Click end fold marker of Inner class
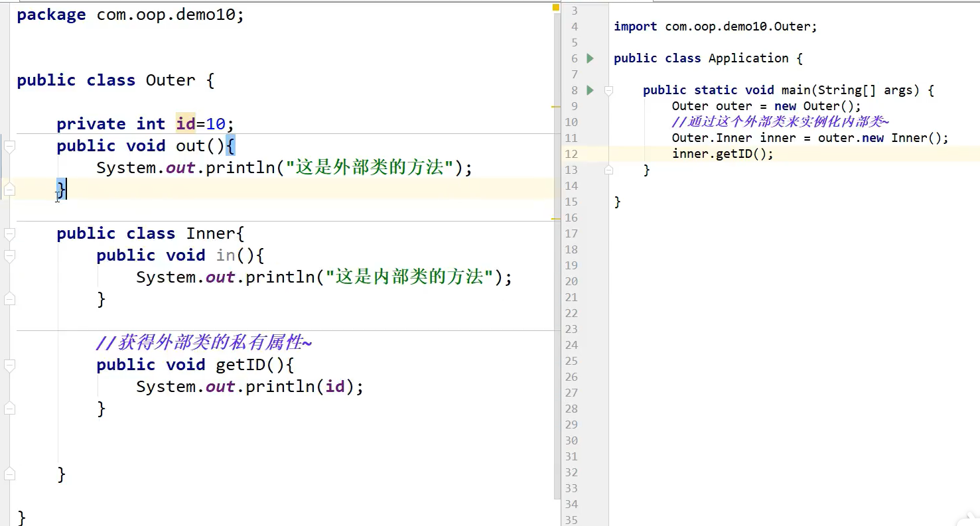 [x=9, y=474]
